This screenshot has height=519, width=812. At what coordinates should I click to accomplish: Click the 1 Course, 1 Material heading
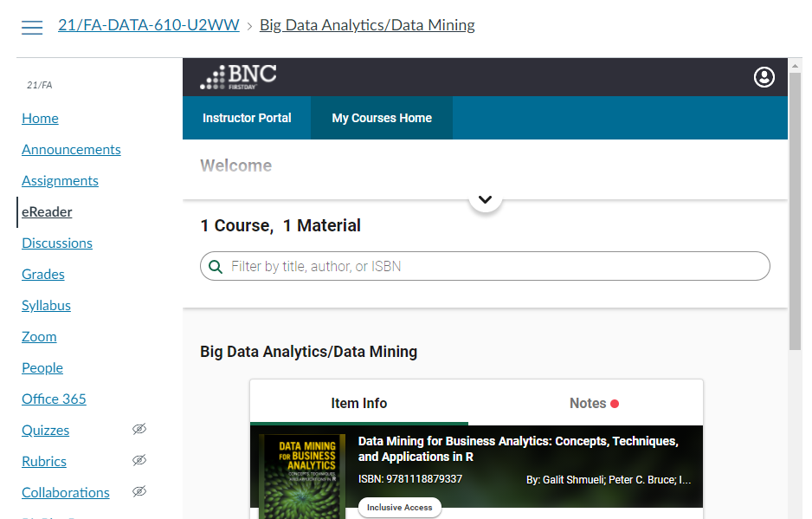coord(280,225)
